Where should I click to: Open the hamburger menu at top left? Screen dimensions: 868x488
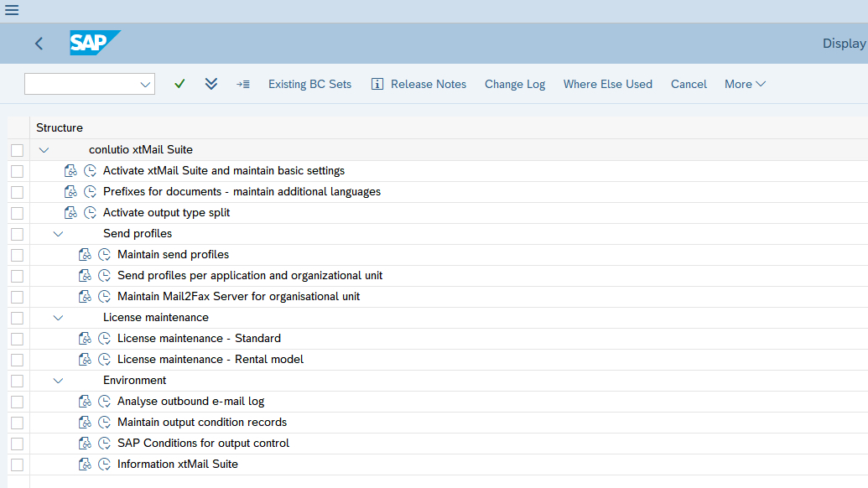pyautogui.click(x=12, y=10)
